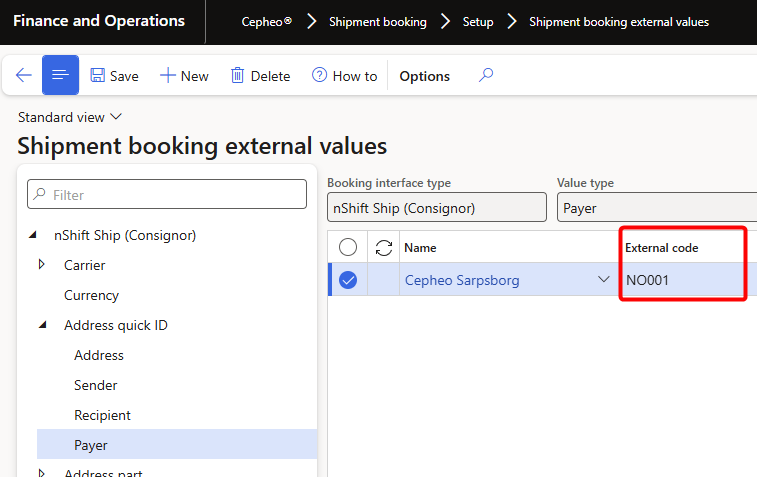Select Recipient in the tree

pos(102,415)
